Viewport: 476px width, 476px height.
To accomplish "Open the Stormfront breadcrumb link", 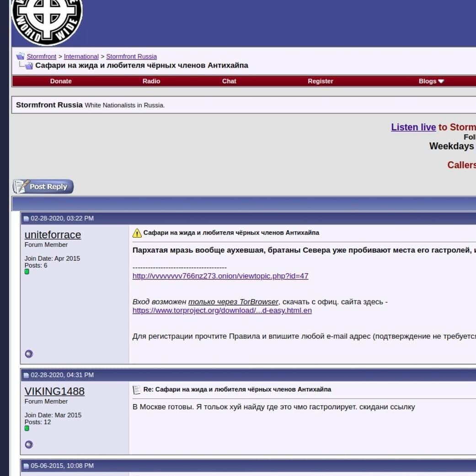I will (x=42, y=56).
